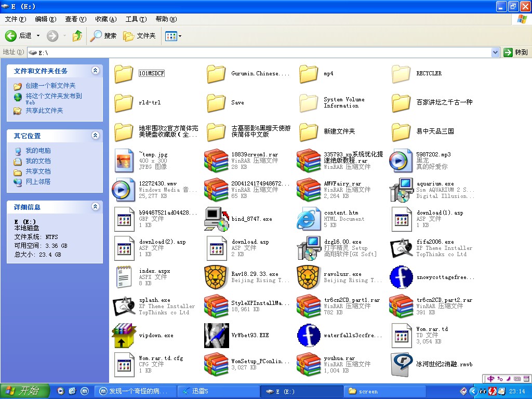Image resolution: width=532 pixels, height=399 pixels.
Task: Open 我的电脑 link in sidebar
Action: point(38,151)
